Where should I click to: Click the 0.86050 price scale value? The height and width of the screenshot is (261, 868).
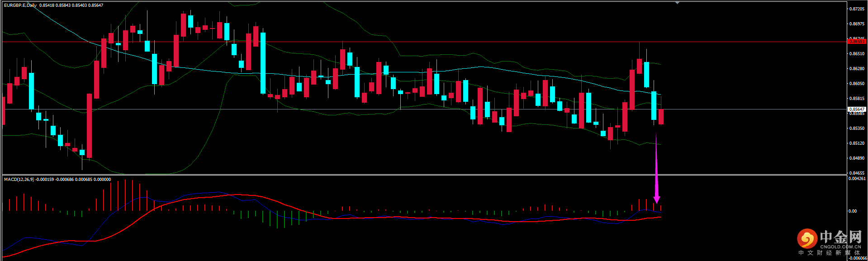tap(856, 84)
